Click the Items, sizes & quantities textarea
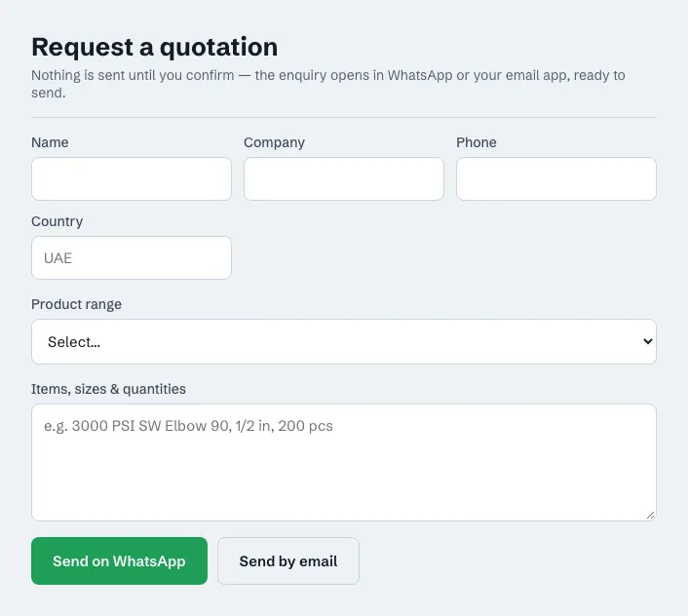The width and height of the screenshot is (688, 616). click(344, 462)
